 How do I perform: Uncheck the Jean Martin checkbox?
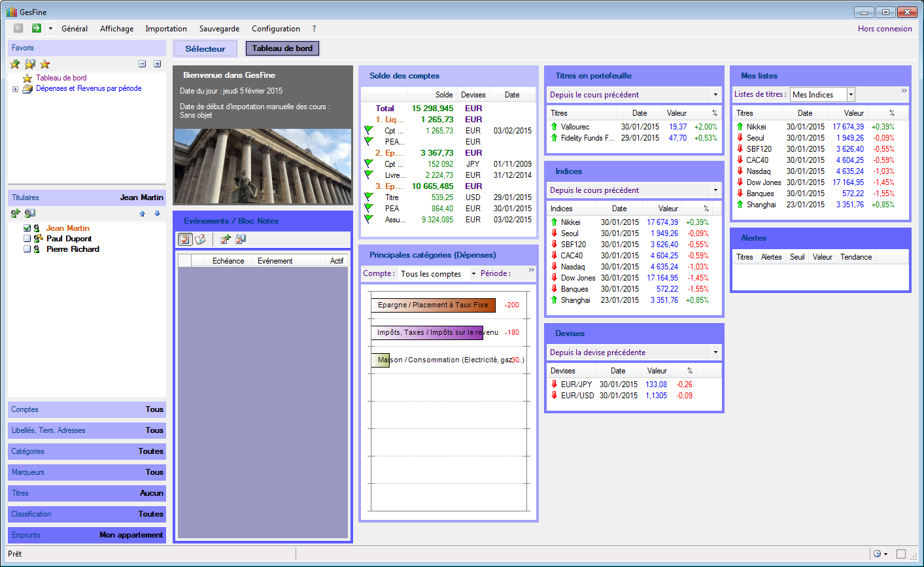(27, 228)
